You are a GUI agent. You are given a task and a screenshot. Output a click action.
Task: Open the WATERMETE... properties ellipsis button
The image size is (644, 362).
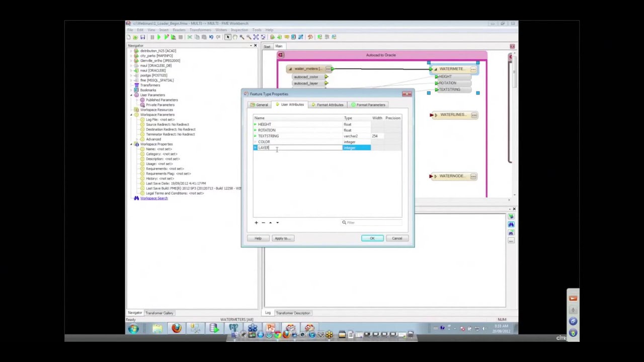click(x=473, y=69)
